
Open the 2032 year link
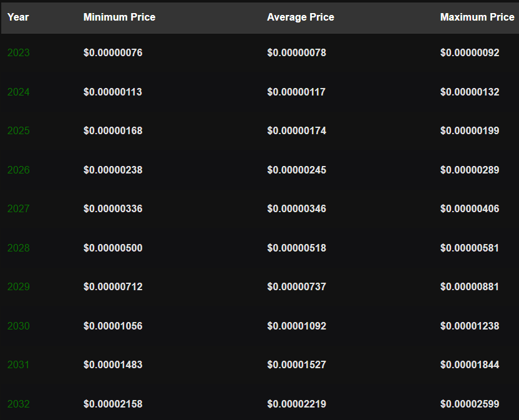click(19, 404)
